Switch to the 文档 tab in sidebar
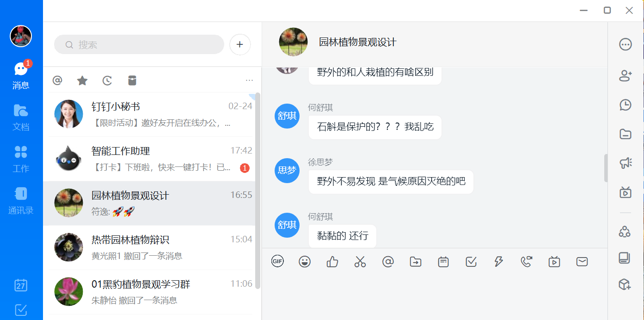This screenshot has height=320, width=644. click(21, 117)
